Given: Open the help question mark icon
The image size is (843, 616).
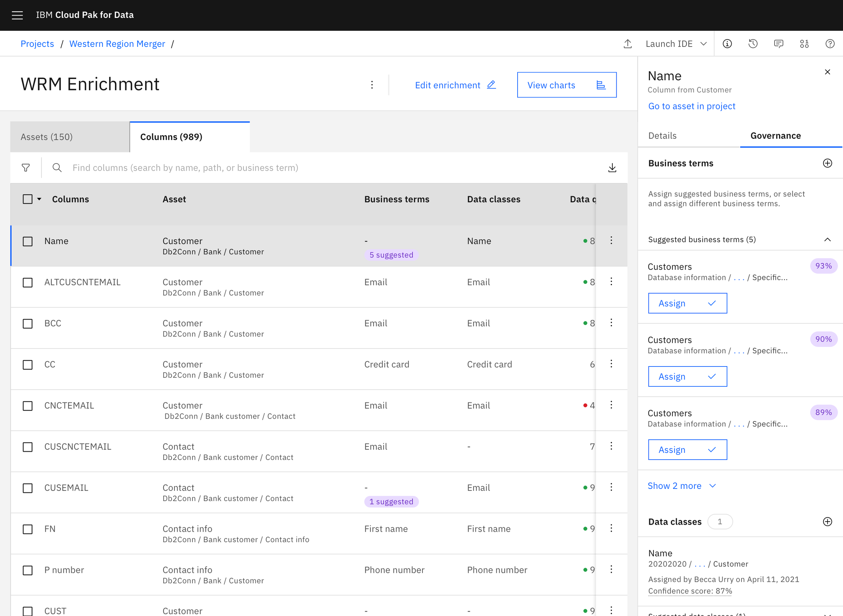Looking at the screenshot, I should pos(830,43).
